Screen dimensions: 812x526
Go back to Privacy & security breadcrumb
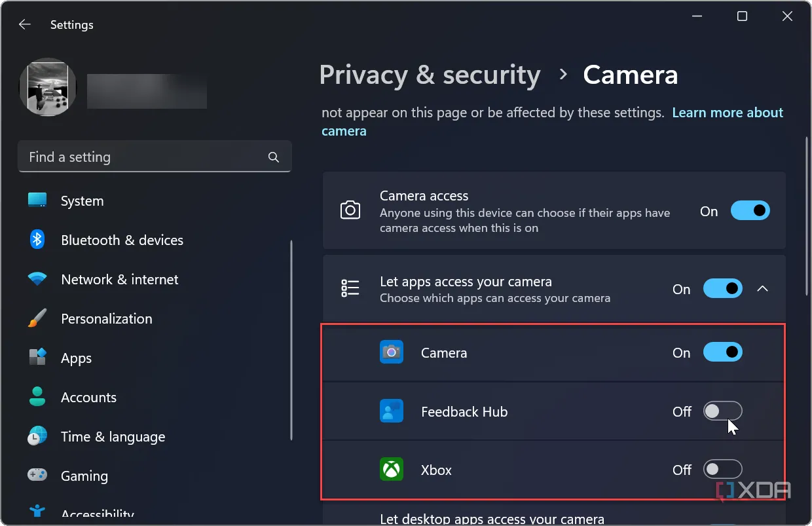point(430,75)
